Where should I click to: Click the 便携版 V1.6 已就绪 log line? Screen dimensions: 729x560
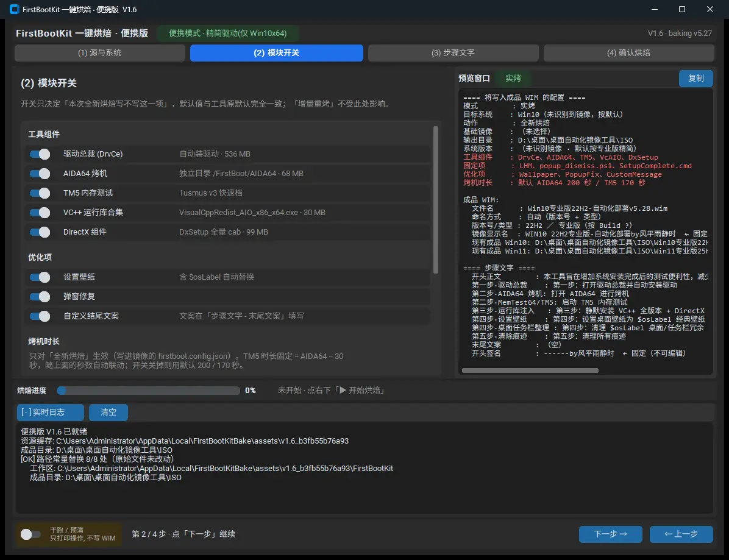pyautogui.click(x=54, y=432)
